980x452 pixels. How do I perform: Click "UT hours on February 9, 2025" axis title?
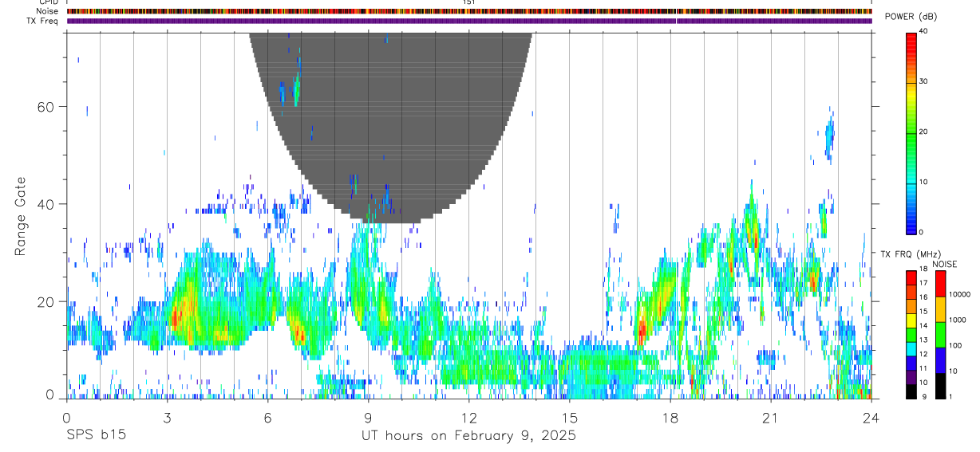coord(468,436)
